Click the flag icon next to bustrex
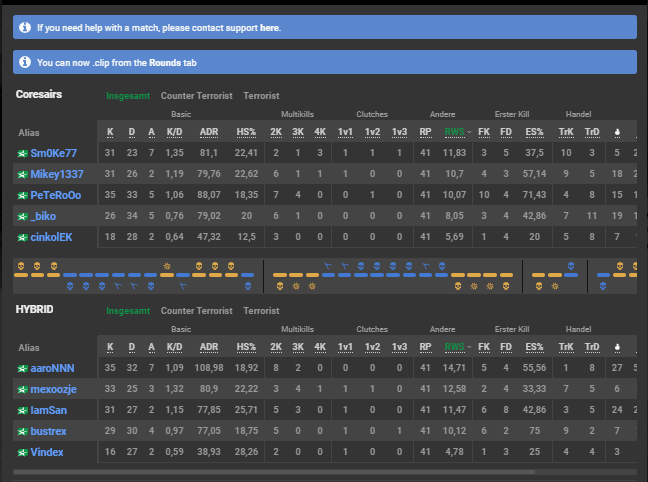The image size is (648, 482). coord(22,432)
